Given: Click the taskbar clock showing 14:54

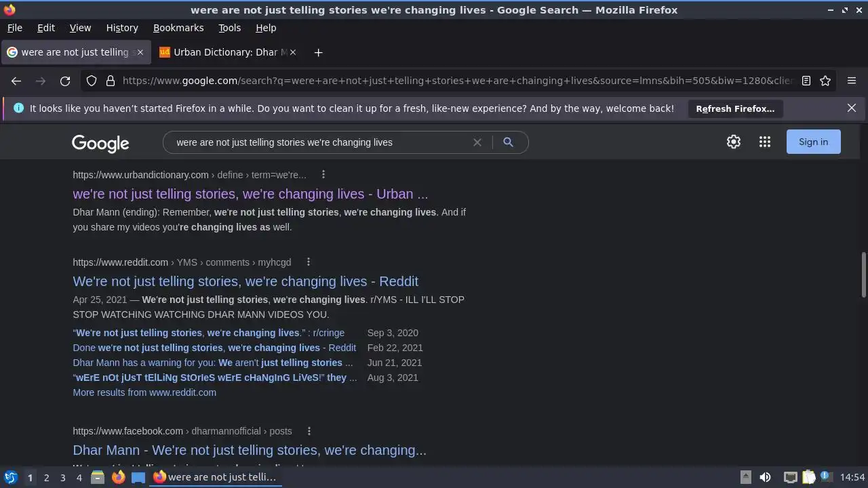Looking at the screenshot, I should click(852, 477).
